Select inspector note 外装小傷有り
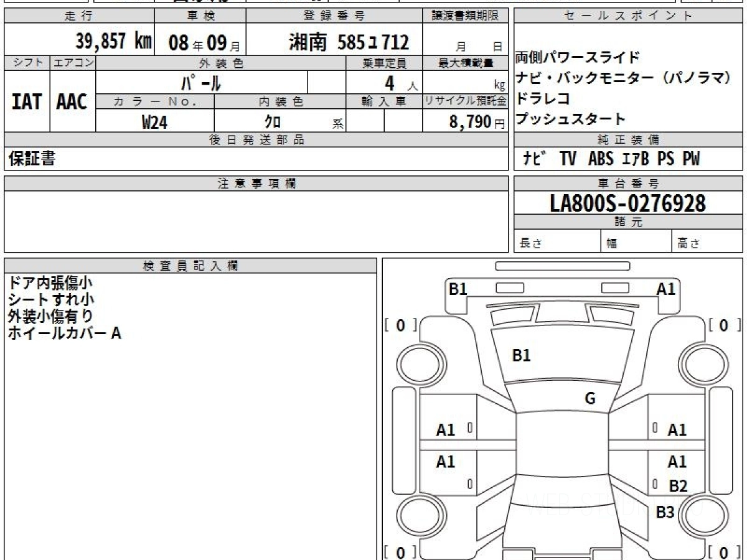The height and width of the screenshot is (560, 747). (x=51, y=317)
